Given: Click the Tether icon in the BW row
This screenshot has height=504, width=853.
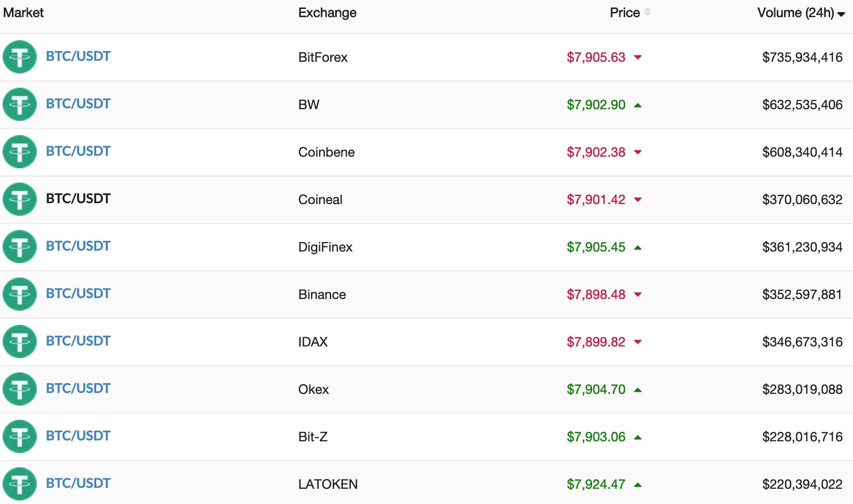Looking at the screenshot, I should tap(19, 104).
